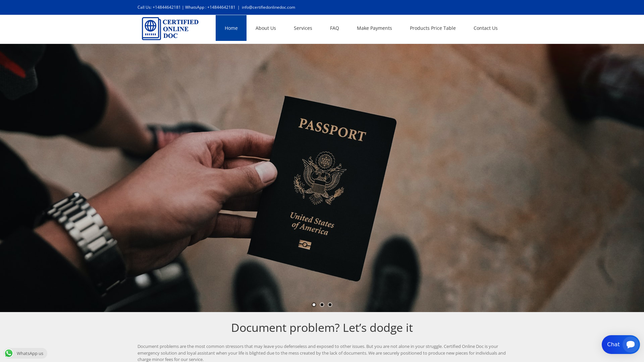Click the first carousel dot indicator
Viewport: 644px width, 362px height.
click(314, 305)
